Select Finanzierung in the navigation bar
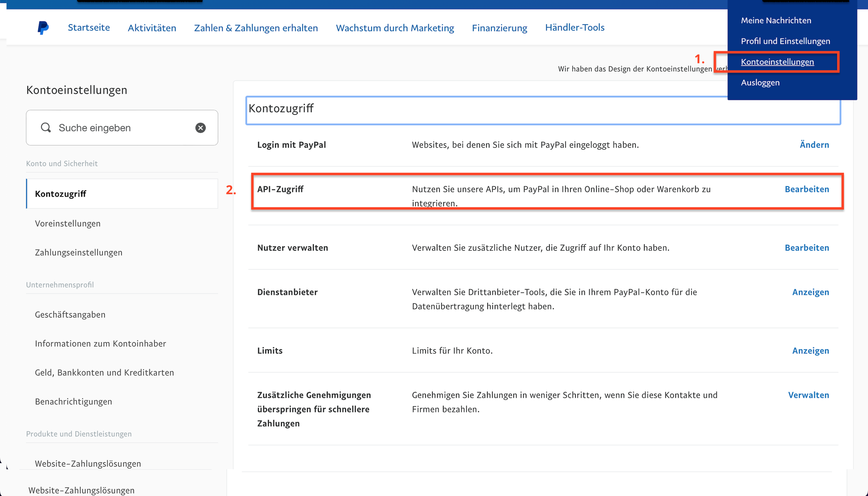 499,28
